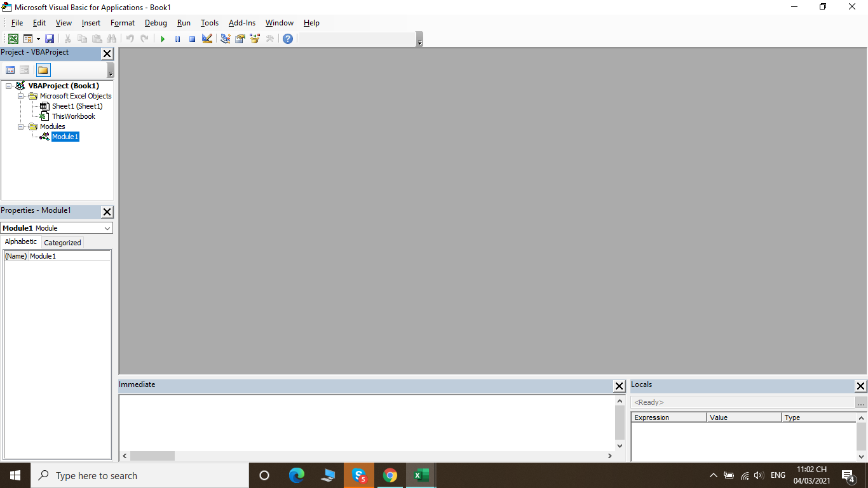Switch to the Categorized properties tab
Viewport: 868px width, 488px height.
coord(62,243)
